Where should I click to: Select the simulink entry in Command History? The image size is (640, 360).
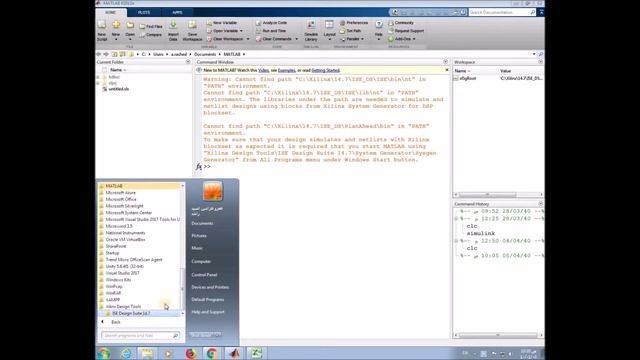(x=481, y=234)
